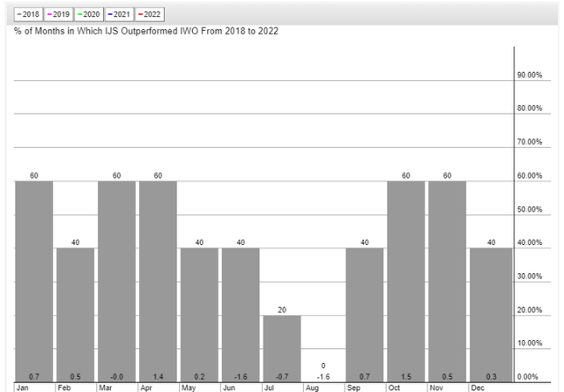
Task: Click the 0.00% y-axis label
Action: point(527,376)
